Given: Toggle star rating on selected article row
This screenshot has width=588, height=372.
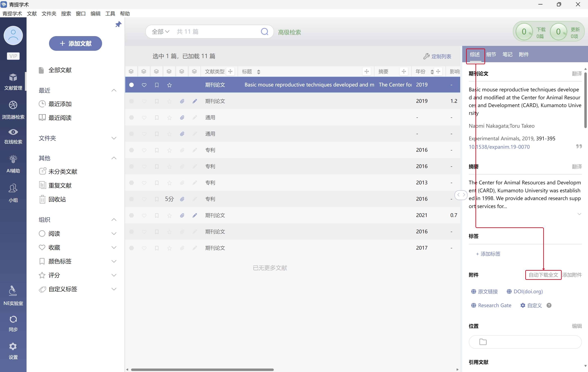Looking at the screenshot, I should pyautogui.click(x=169, y=85).
